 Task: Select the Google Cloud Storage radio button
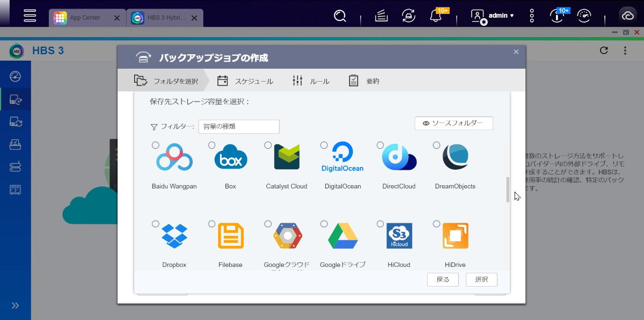pyautogui.click(x=268, y=224)
